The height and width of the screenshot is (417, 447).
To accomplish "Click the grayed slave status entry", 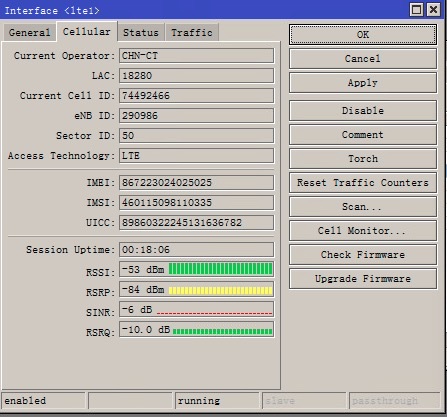I will [x=304, y=400].
